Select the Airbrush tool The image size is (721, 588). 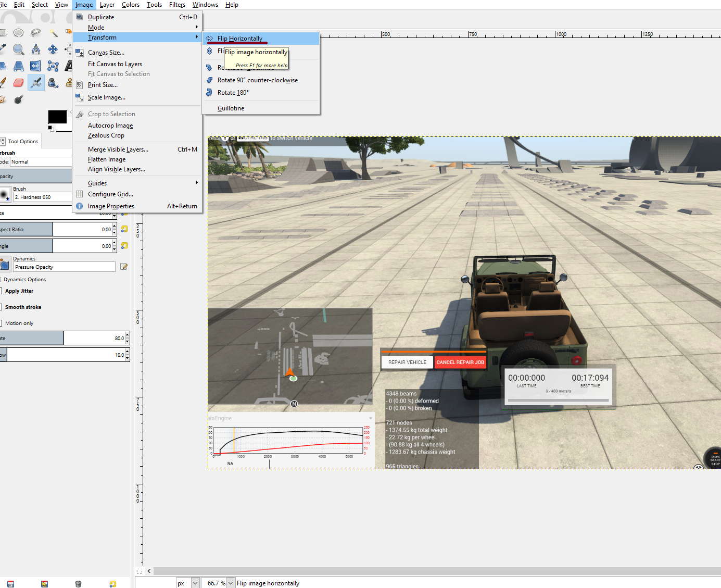(35, 82)
